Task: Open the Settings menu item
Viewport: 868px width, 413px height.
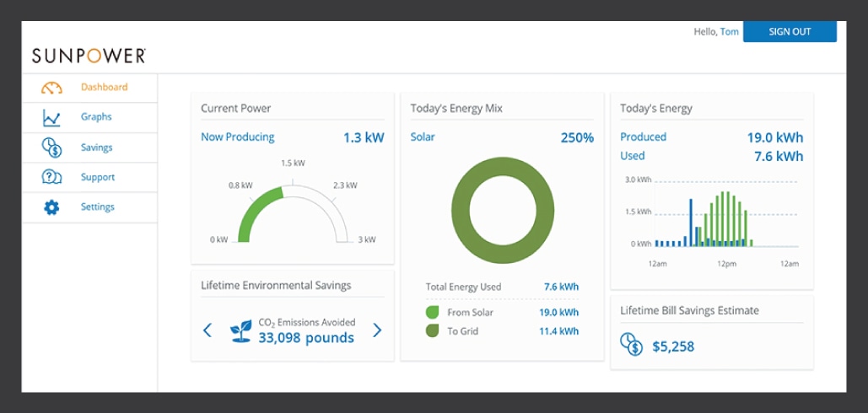Action: pos(89,207)
